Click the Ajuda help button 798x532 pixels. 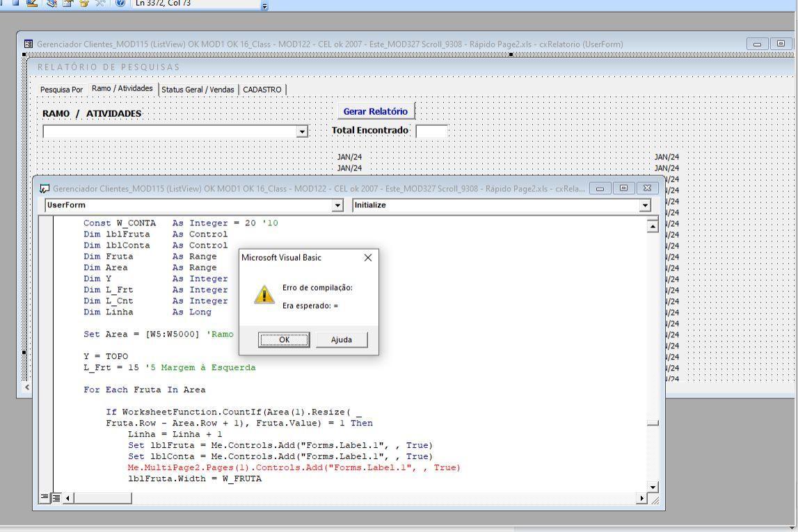coord(342,340)
